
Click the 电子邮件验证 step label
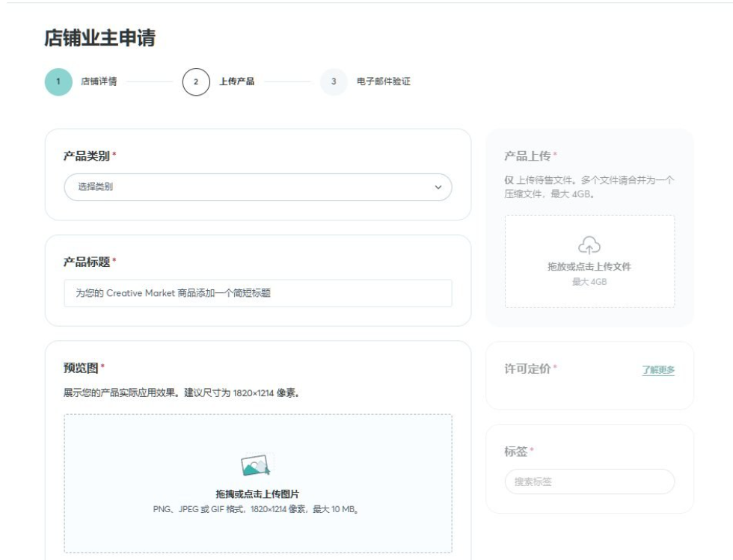384,81
